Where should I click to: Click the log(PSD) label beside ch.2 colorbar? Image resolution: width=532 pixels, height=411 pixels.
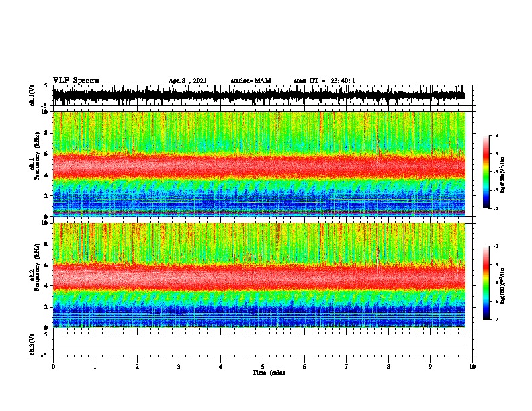coord(503,285)
